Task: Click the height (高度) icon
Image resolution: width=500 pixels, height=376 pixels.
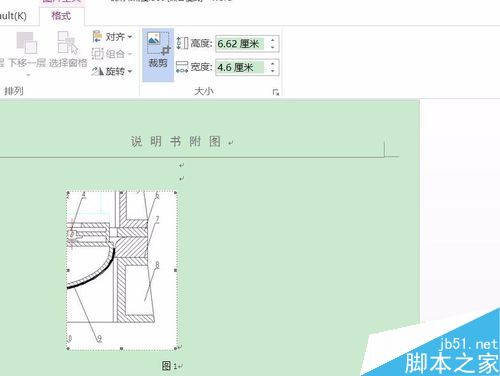Action: tap(182, 43)
